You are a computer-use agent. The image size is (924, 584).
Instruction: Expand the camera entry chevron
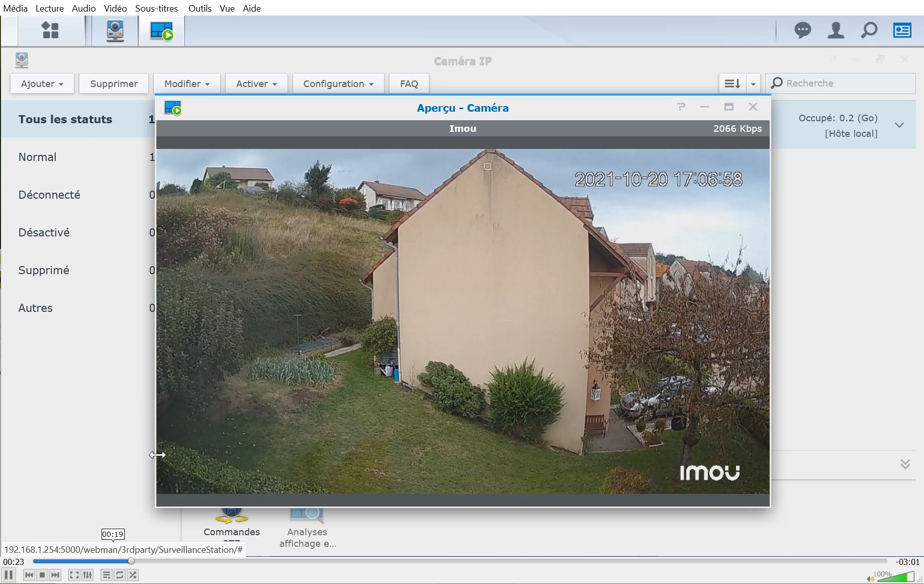tap(899, 125)
